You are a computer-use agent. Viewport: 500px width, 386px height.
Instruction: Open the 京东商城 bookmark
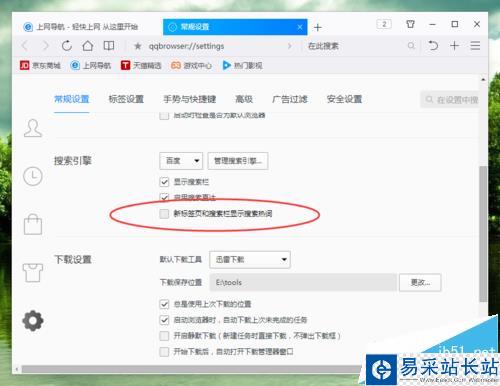(x=40, y=65)
